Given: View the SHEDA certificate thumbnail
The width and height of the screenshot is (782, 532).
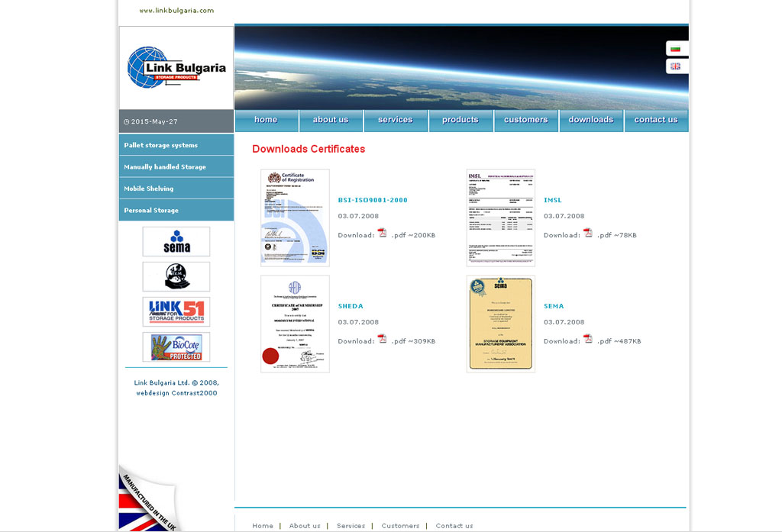Looking at the screenshot, I should (295, 324).
